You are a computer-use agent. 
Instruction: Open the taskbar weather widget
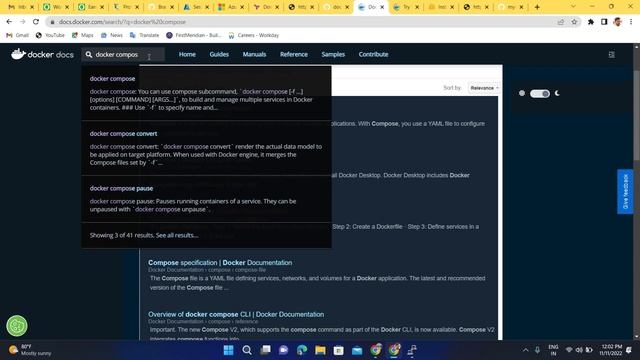point(31,350)
